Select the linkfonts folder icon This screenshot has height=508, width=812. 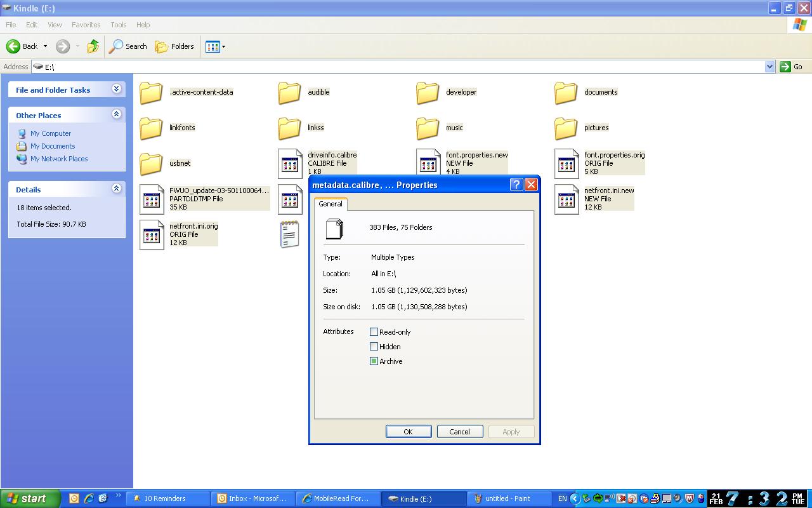coord(151,128)
